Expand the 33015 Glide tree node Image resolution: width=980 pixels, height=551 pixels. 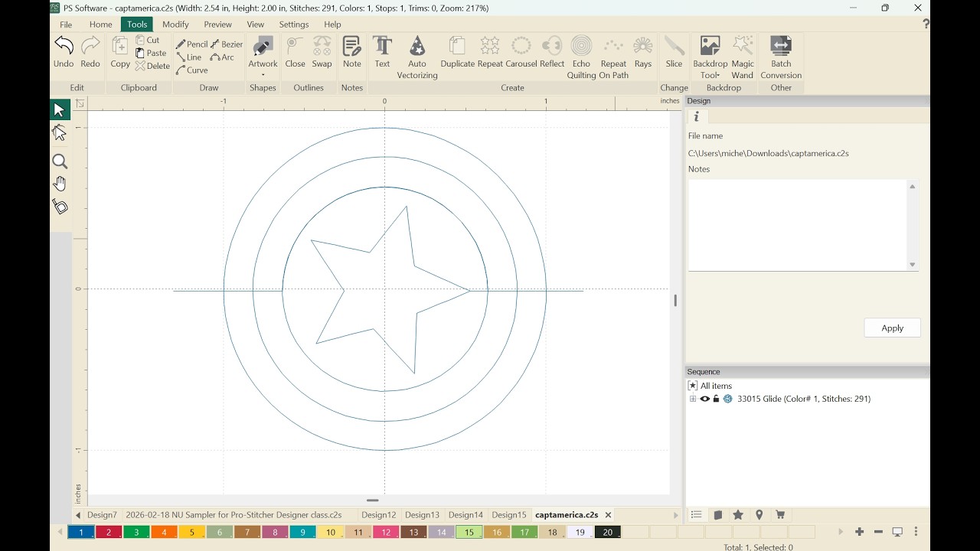693,399
